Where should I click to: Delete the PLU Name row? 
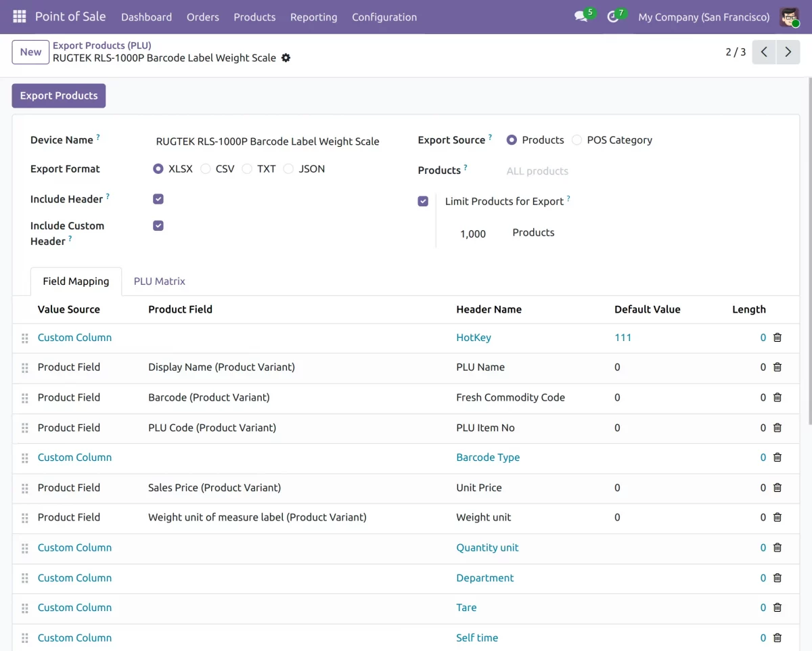(x=777, y=367)
